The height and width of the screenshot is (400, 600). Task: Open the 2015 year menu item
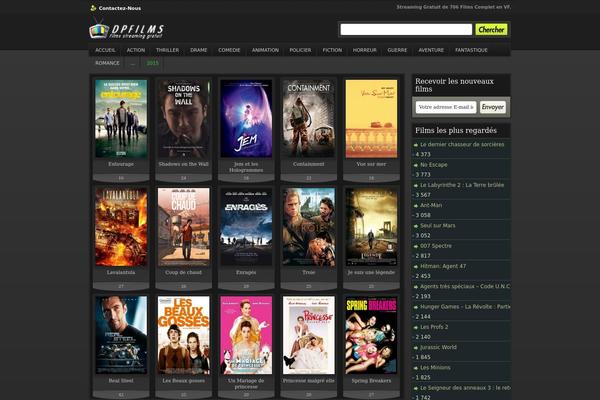153,63
